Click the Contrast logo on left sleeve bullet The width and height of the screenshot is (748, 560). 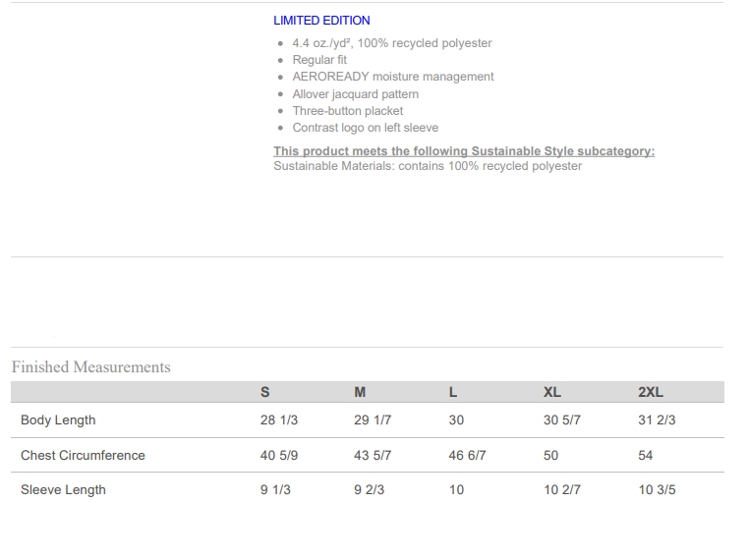pyautogui.click(x=365, y=128)
